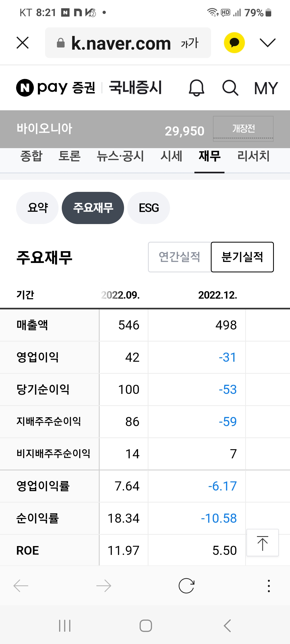
Task: Tap the browser back arrow
Action: tap(21, 586)
